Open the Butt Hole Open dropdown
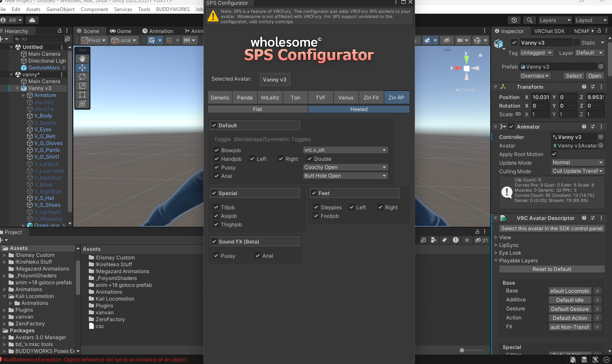The height and width of the screenshot is (364, 612). coord(345,176)
